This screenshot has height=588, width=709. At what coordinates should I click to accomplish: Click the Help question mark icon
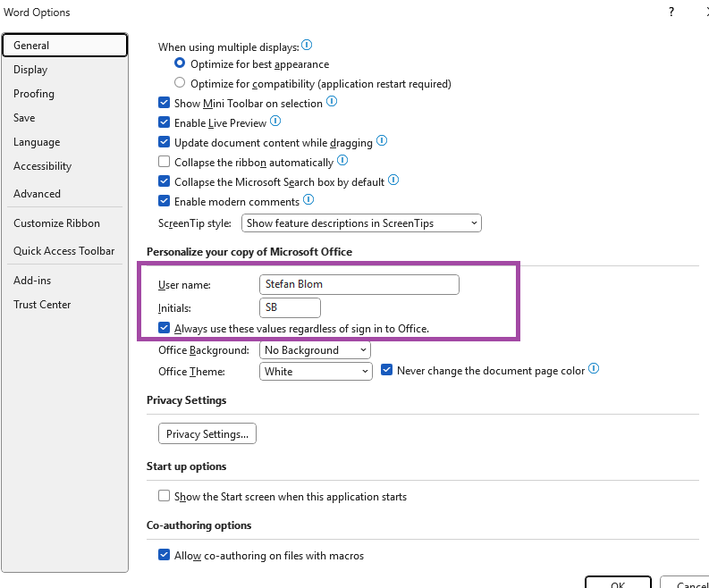pos(671,12)
